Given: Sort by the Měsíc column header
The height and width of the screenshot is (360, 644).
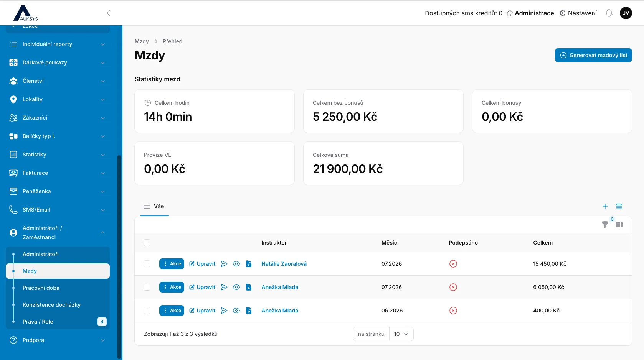Looking at the screenshot, I should click(389, 243).
